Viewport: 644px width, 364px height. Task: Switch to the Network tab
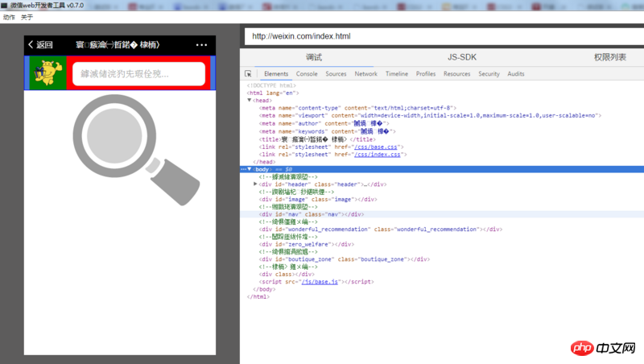[365, 73]
